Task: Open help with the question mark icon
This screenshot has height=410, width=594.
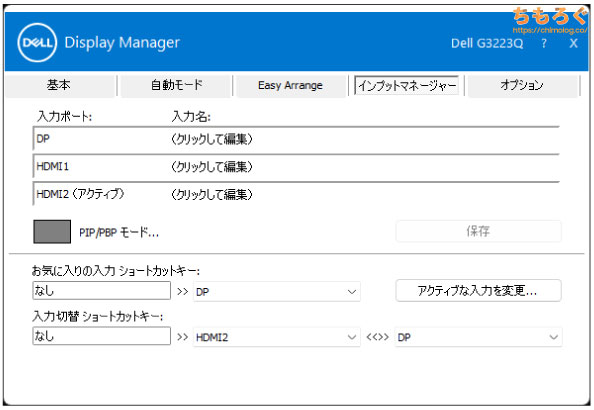Action: click(544, 43)
